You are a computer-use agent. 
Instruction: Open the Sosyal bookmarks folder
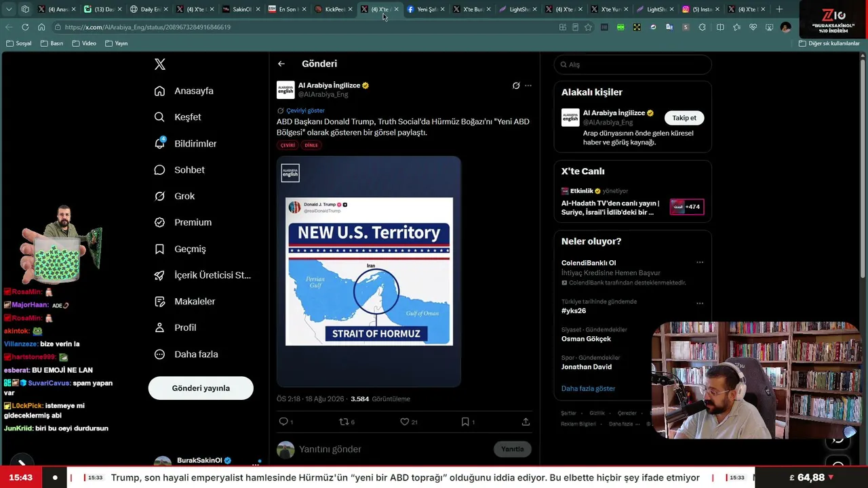19,43
